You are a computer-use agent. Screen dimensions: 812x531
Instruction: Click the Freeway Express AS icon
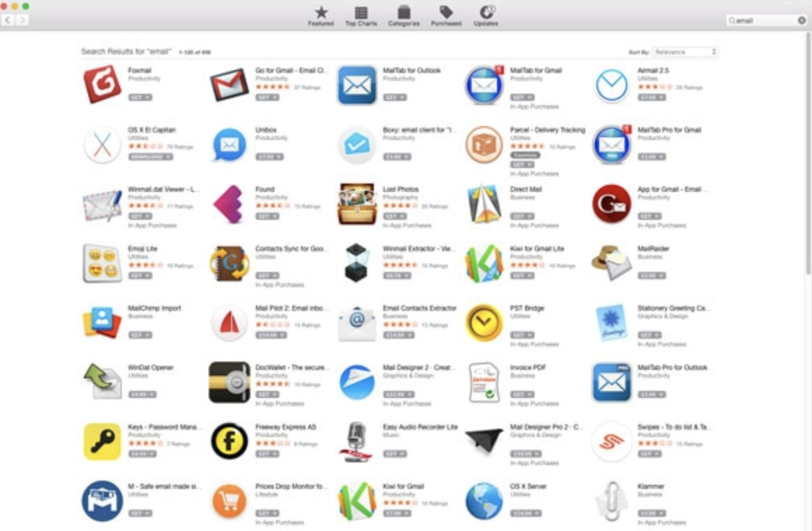(x=230, y=441)
